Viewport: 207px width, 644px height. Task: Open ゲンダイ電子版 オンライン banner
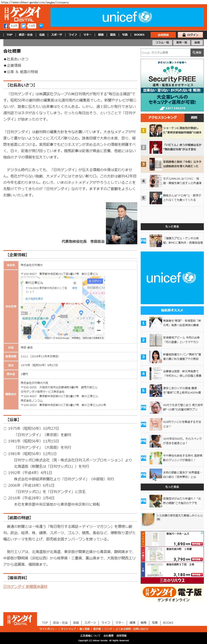[172, 594]
